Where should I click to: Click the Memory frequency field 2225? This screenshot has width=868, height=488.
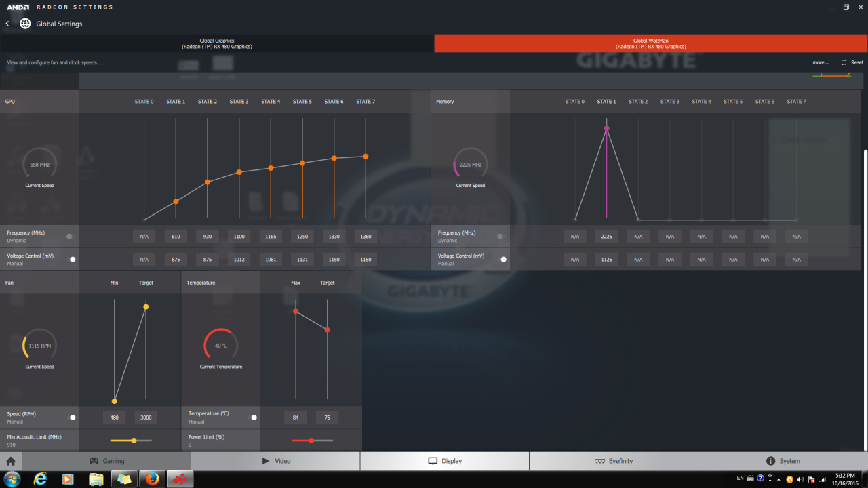(606, 237)
